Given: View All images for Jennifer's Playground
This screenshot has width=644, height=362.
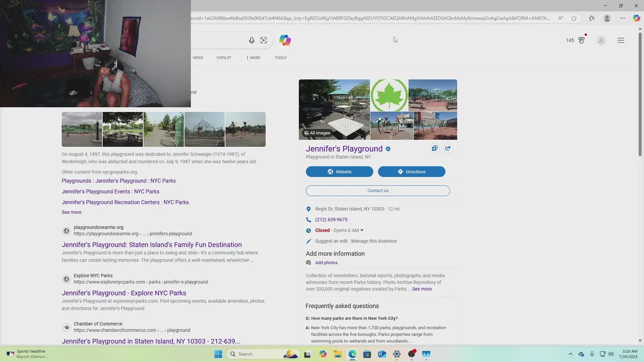Looking at the screenshot, I should [x=317, y=133].
